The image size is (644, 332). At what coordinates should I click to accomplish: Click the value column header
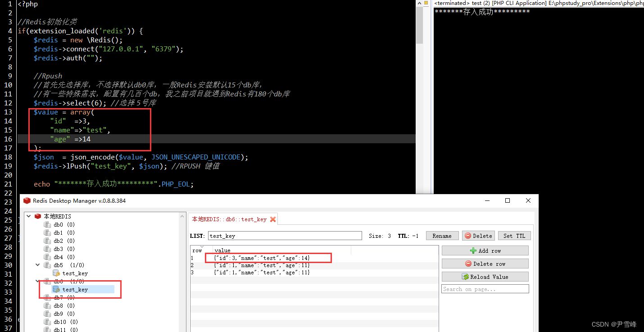click(281, 250)
